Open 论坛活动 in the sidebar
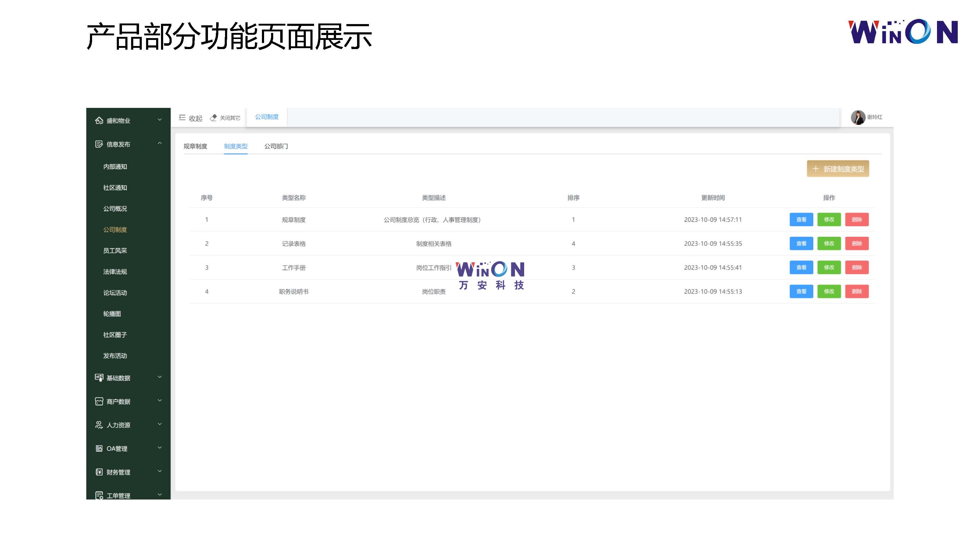This screenshot has width=980, height=551. pyautogui.click(x=115, y=293)
